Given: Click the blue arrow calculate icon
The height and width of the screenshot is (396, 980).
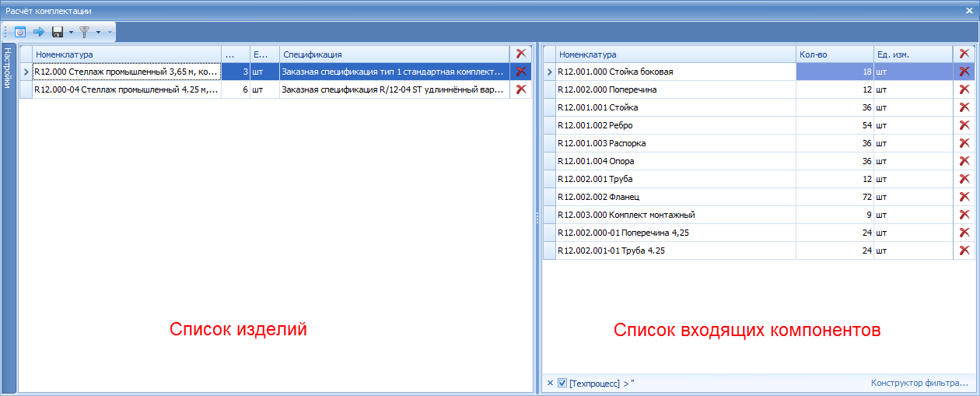Looking at the screenshot, I should (x=39, y=32).
